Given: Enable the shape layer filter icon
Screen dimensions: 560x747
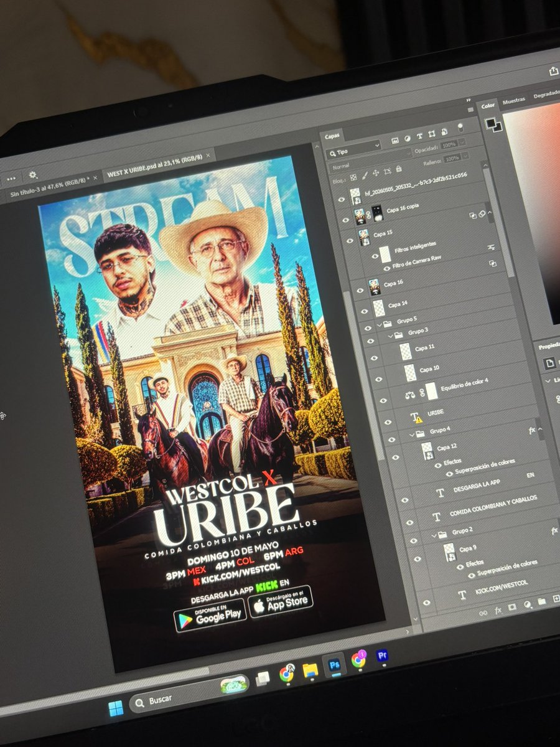Looking at the screenshot, I should point(432,134).
